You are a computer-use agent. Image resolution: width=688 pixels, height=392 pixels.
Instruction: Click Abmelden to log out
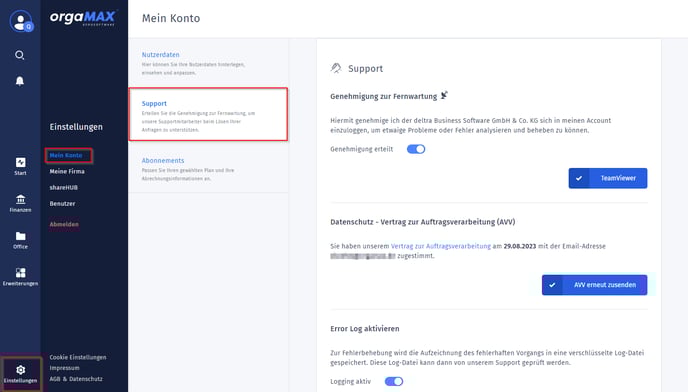pos(64,224)
